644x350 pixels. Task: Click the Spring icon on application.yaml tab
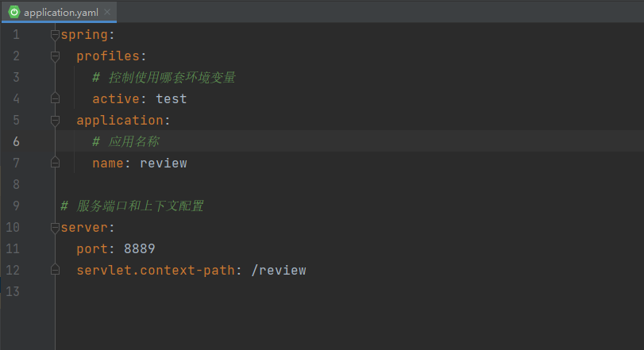coord(13,12)
